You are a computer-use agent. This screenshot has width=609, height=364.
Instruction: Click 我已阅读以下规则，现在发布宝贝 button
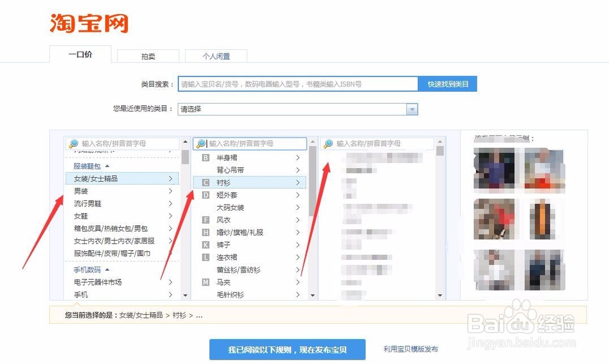pyautogui.click(x=287, y=349)
